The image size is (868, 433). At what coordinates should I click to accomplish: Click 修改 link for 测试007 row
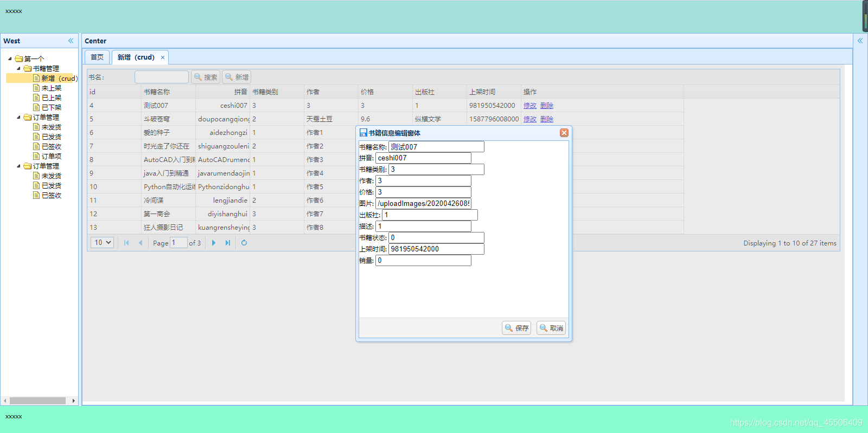(530, 106)
